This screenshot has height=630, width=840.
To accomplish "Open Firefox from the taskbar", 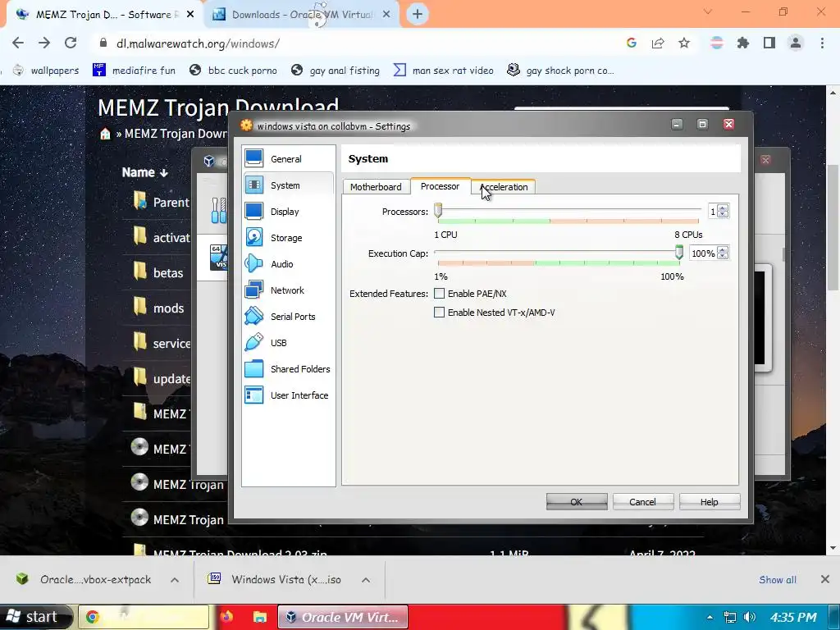I will tap(226, 617).
